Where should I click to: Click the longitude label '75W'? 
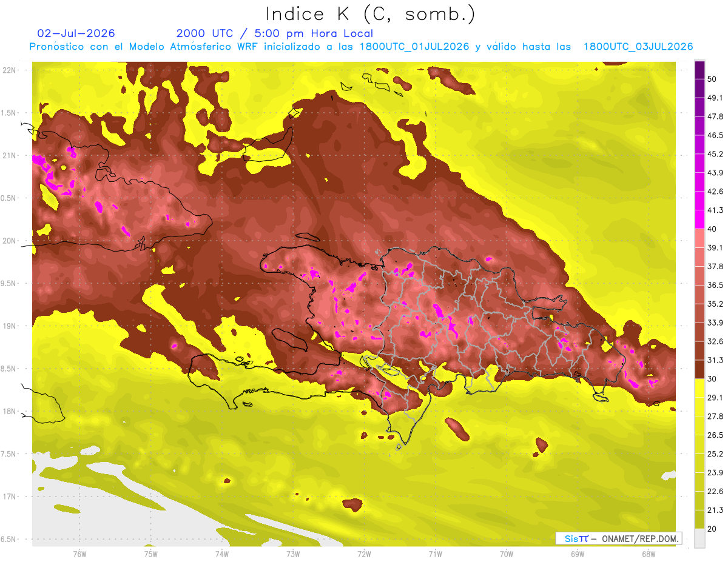(x=150, y=554)
